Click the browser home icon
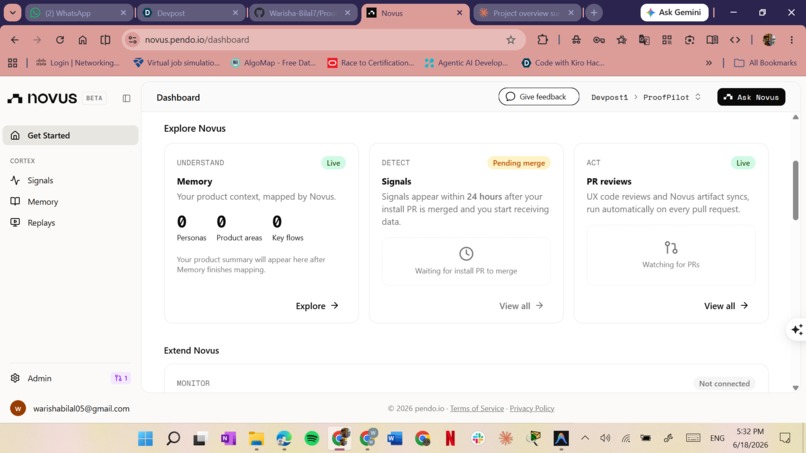Image resolution: width=806 pixels, height=453 pixels. click(83, 40)
